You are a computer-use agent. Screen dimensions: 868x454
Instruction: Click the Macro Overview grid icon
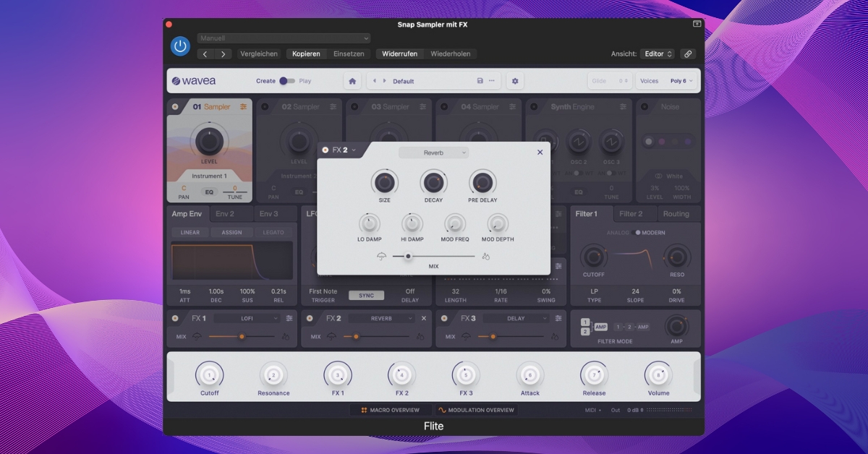pos(365,410)
